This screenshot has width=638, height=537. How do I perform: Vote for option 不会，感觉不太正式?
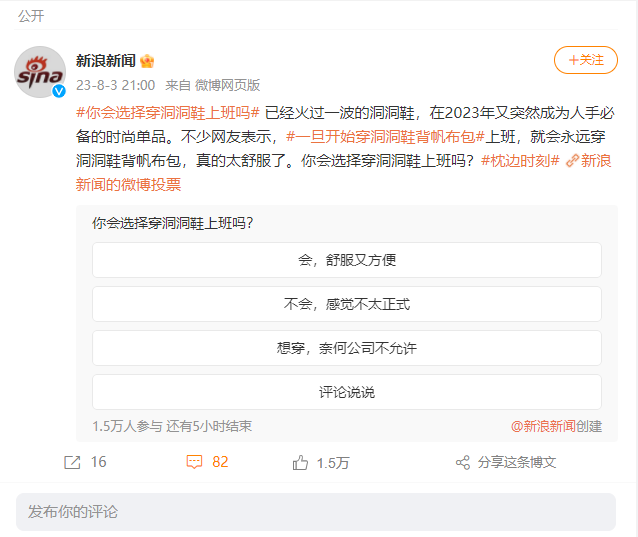point(346,304)
